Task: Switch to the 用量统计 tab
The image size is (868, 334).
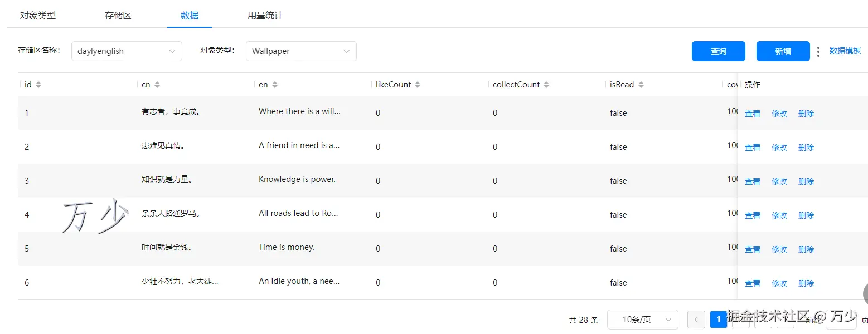Action: click(265, 16)
